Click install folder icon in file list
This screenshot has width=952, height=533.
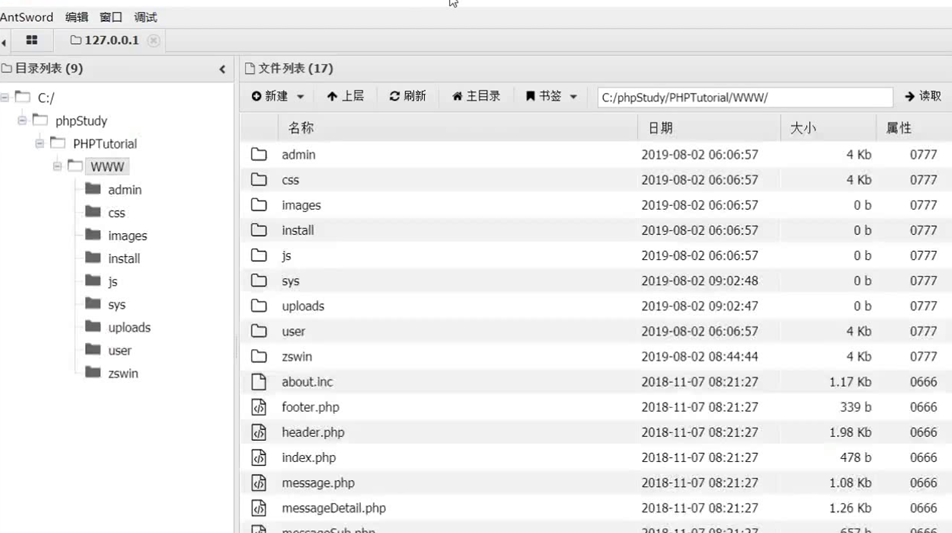(x=259, y=230)
